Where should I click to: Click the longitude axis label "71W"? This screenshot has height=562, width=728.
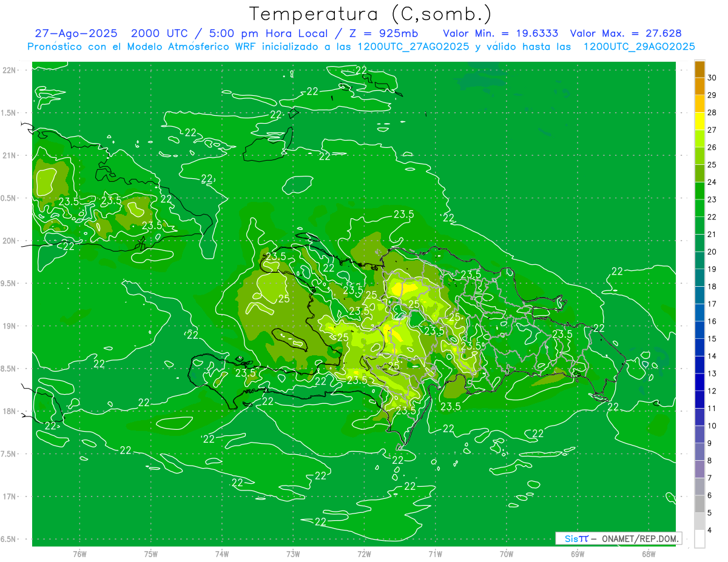[x=435, y=554]
